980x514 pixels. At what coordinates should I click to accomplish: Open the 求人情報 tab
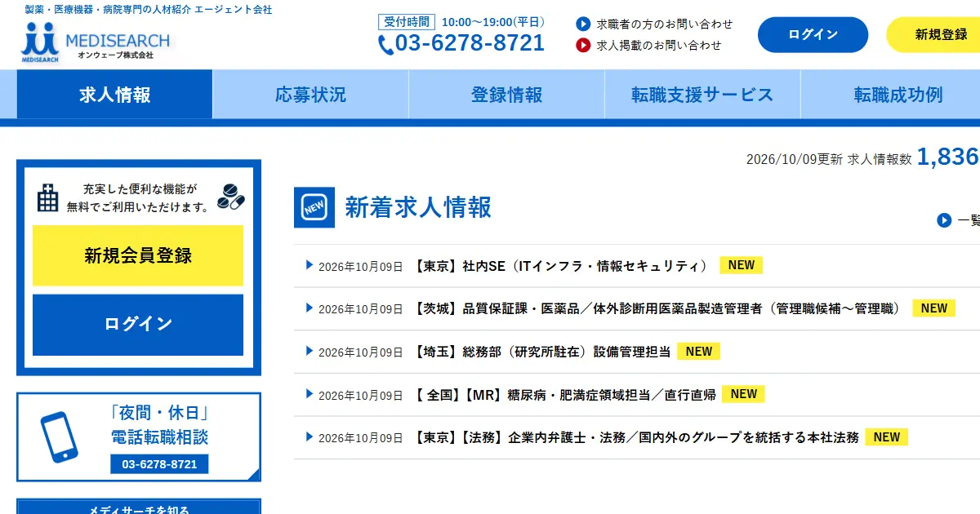click(114, 95)
